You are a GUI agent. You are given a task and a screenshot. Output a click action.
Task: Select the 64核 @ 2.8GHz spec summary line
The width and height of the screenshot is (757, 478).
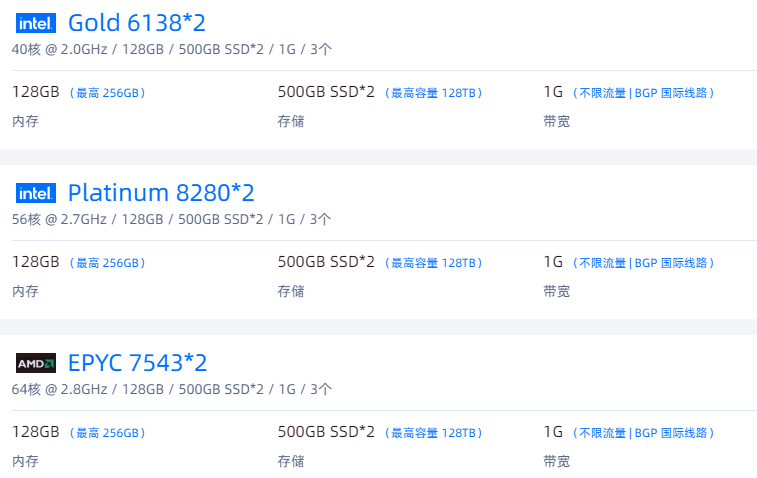coord(171,389)
